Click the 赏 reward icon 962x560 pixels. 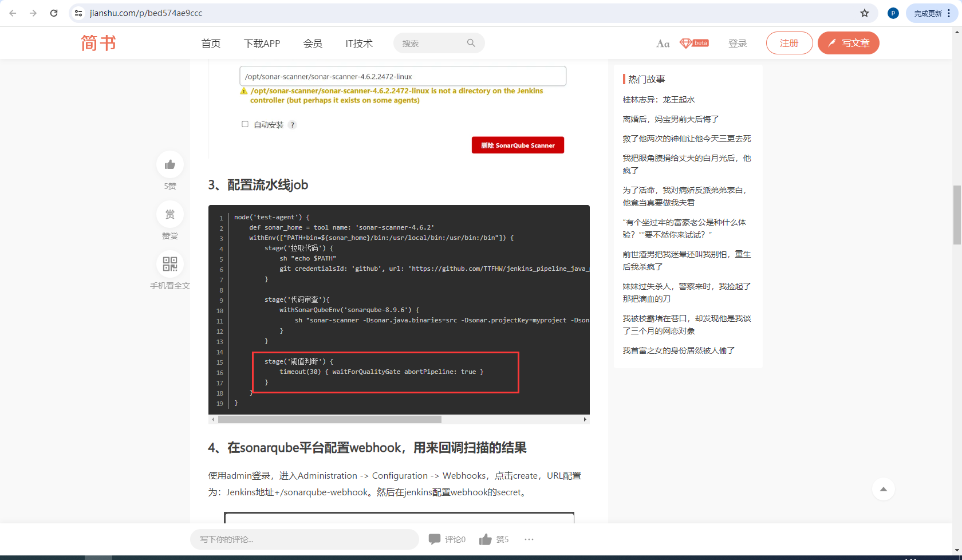170,214
